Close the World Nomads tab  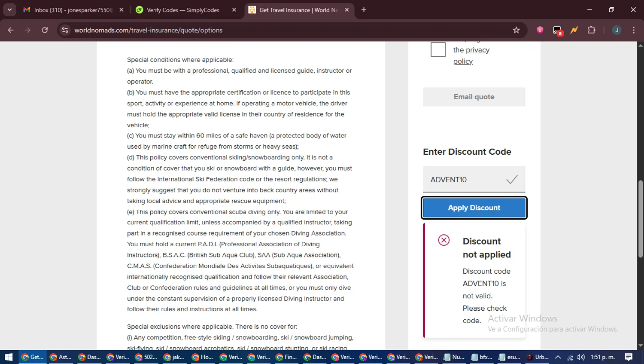(x=347, y=10)
